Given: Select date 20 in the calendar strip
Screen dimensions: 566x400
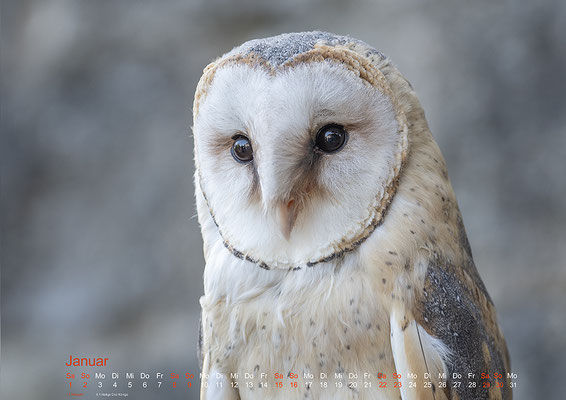Looking at the screenshot, I should coord(353,385).
